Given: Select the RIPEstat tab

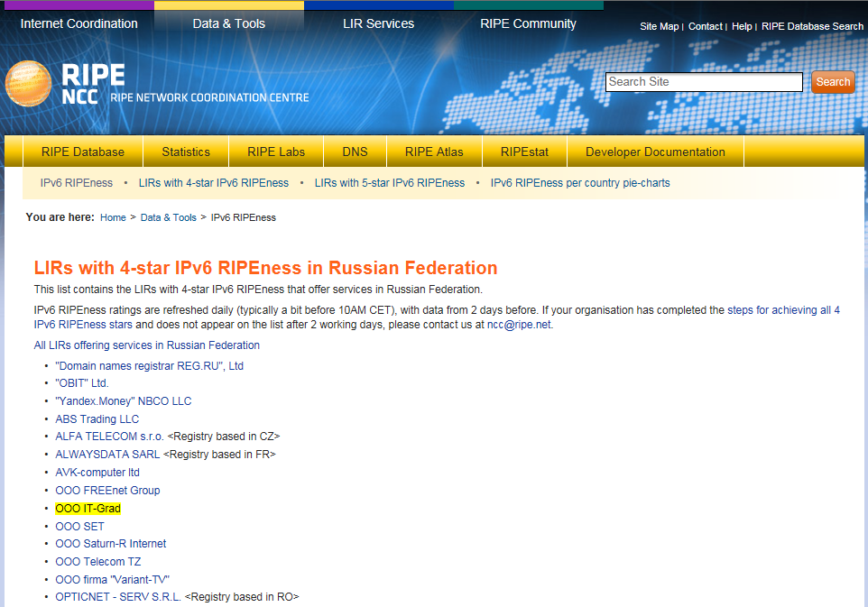Looking at the screenshot, I should [x=524, y=152].
